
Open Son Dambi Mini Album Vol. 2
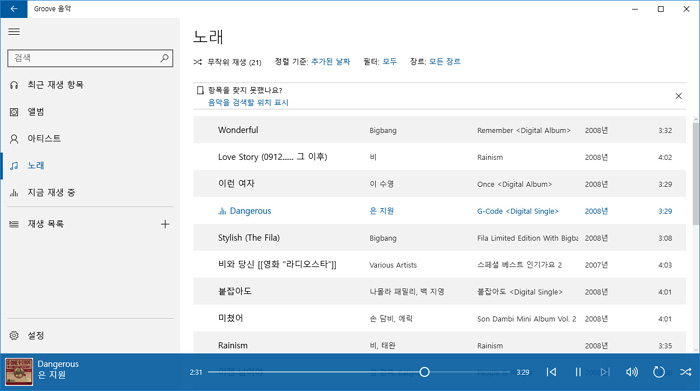[527, 319]
